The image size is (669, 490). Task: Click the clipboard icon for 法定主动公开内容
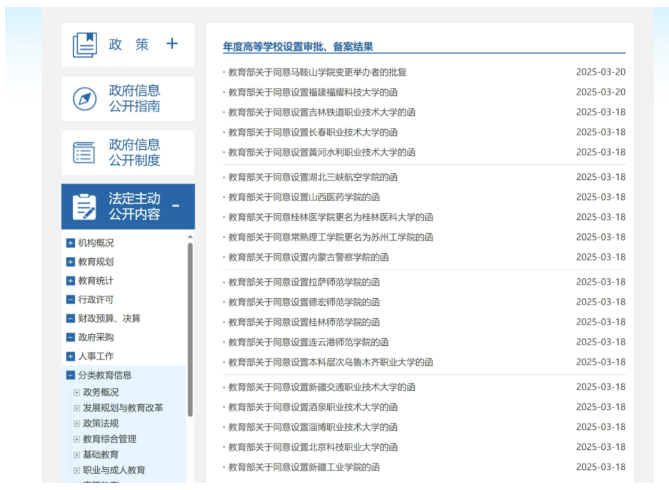coord(85,206)
